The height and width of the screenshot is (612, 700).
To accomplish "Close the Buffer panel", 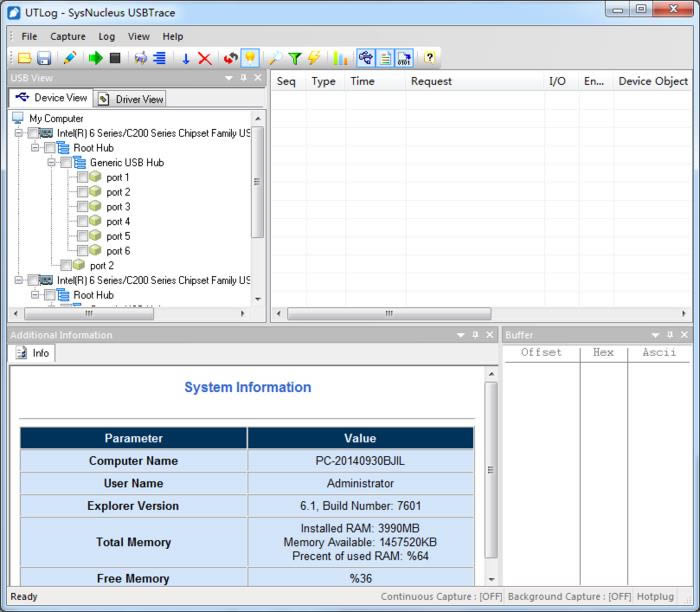I will coord(684,335).
